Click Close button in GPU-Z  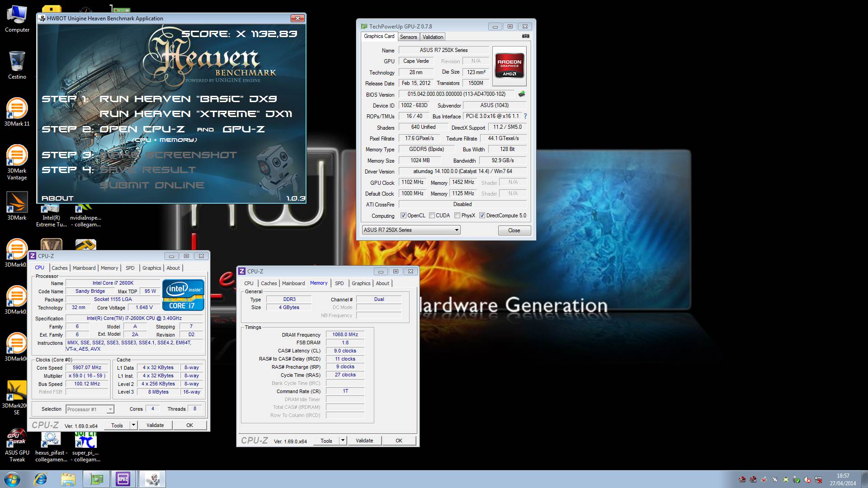[514, 230]
